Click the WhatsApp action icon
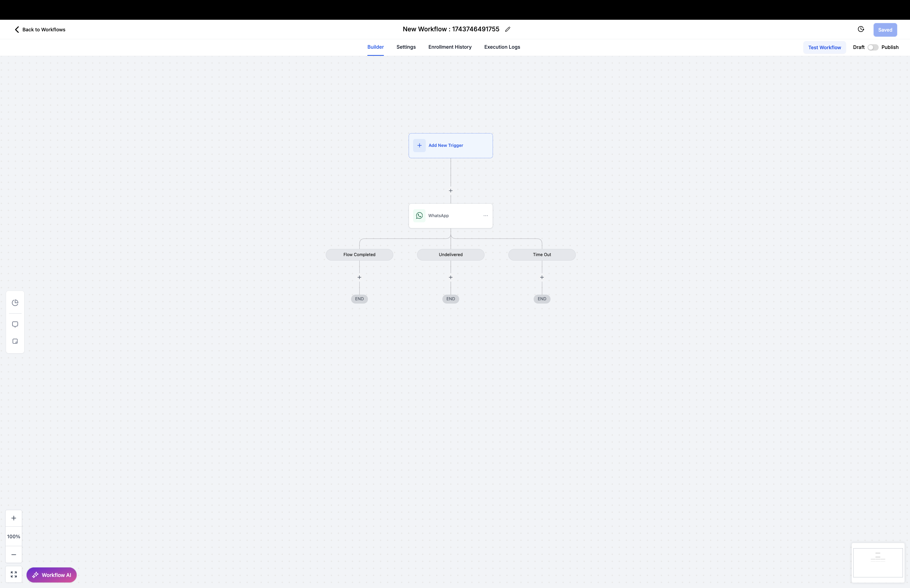910x588 pixels. pos(419,216)
